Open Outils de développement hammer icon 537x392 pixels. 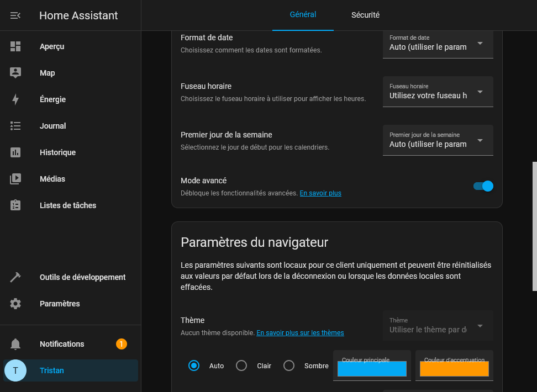(15, 277)
